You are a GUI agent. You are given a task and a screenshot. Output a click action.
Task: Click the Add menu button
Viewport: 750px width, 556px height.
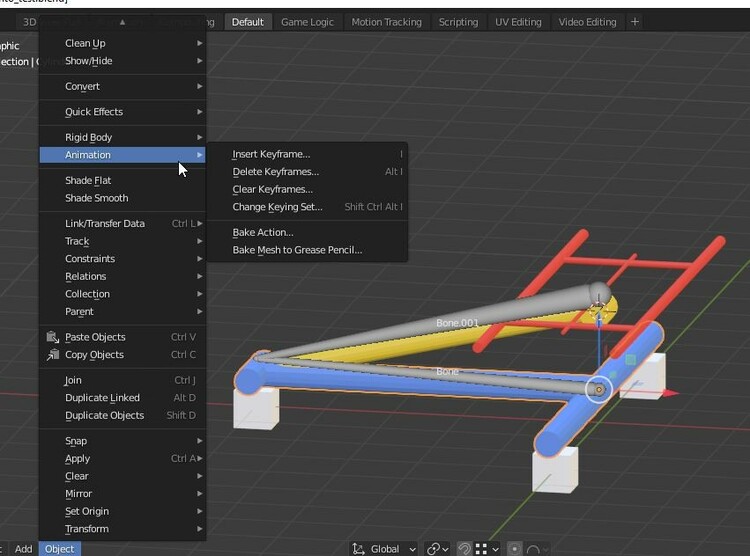[23, 548]
